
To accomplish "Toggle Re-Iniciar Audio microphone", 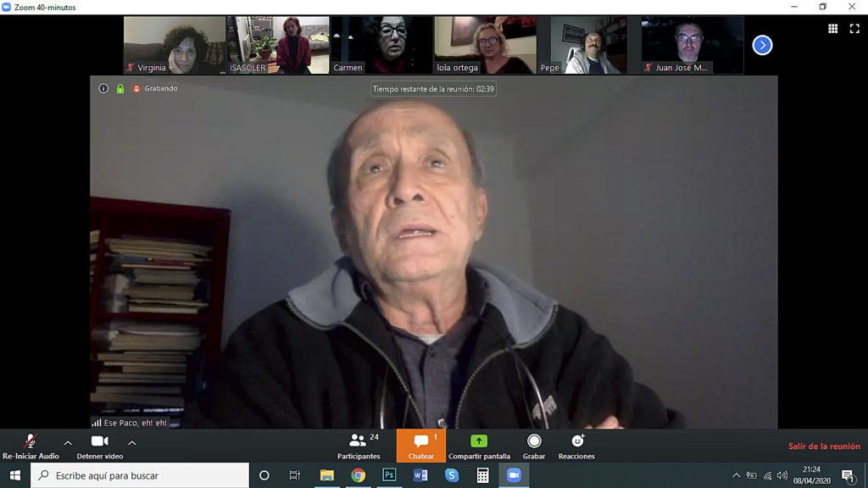I will [x=31, y=445].
